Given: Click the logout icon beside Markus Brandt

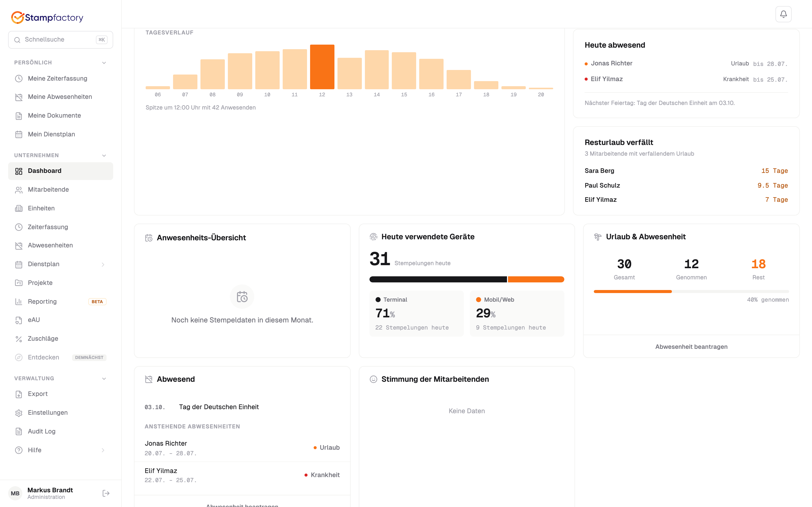Looking at the screenshot, I should click(x=106, y=493).
